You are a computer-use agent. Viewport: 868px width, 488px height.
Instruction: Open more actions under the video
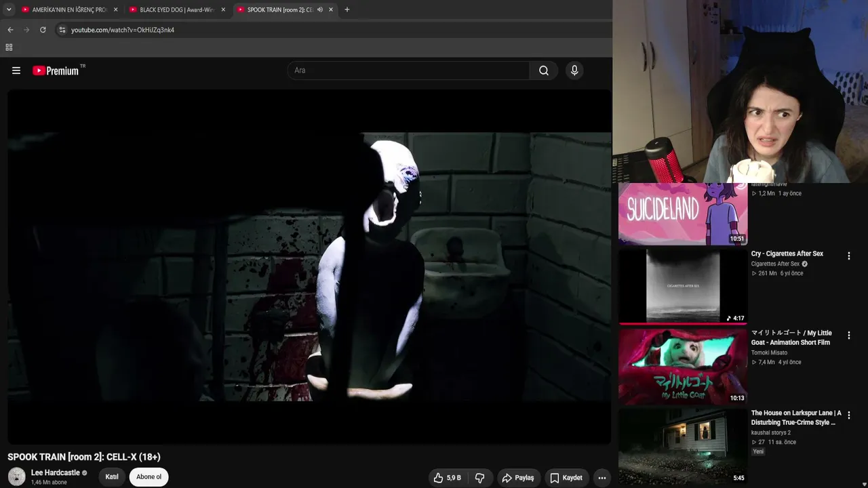pos(601,478)
